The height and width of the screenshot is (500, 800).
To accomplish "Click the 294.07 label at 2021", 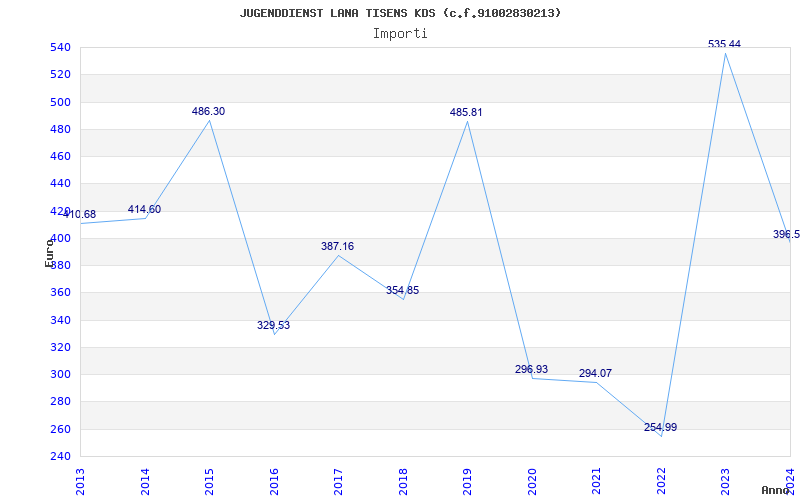I will pos(595,373).
